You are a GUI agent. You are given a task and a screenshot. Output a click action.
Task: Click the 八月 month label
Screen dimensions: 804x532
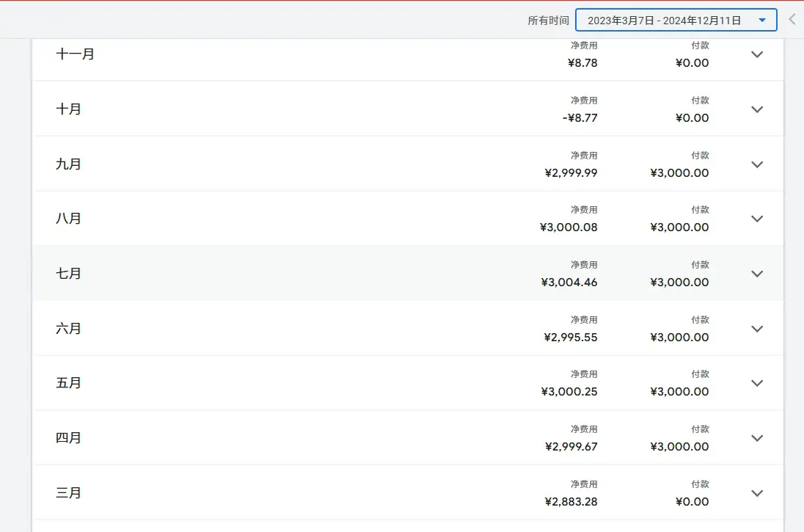point(68,219)
